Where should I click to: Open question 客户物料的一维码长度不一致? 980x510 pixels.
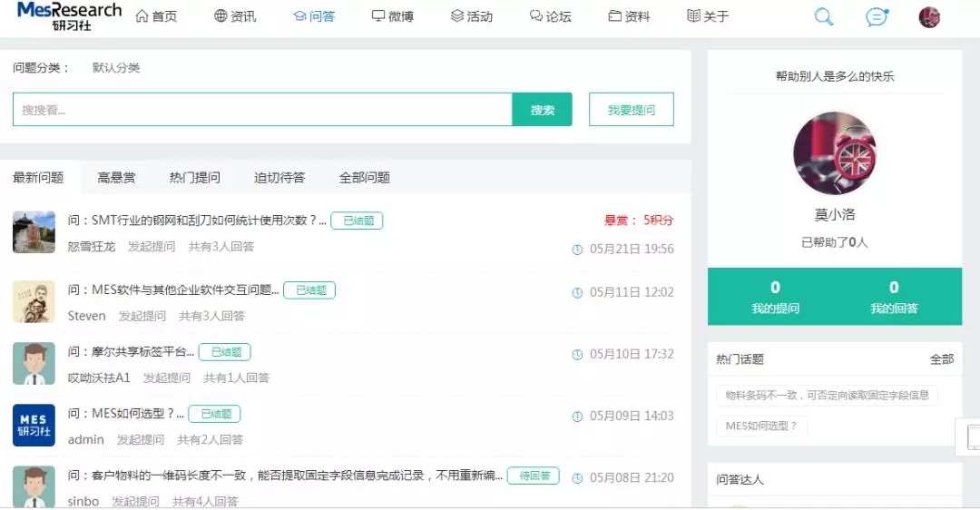pos(285,475)
